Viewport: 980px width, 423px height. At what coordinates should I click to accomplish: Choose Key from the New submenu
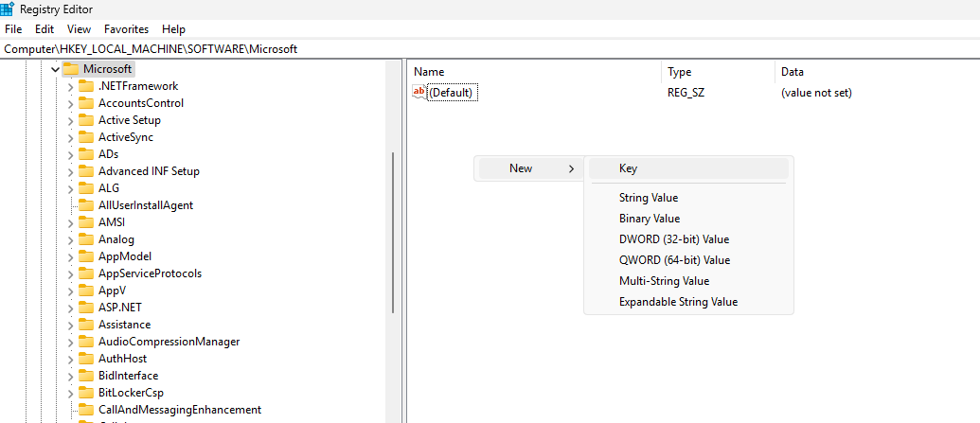pos(628,168)
